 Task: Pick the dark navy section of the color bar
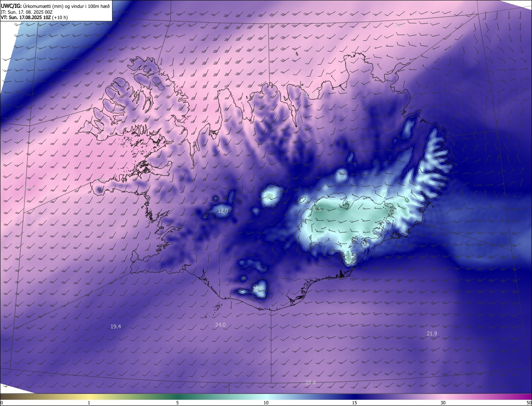pyautogui.click(x=355, y=397)
